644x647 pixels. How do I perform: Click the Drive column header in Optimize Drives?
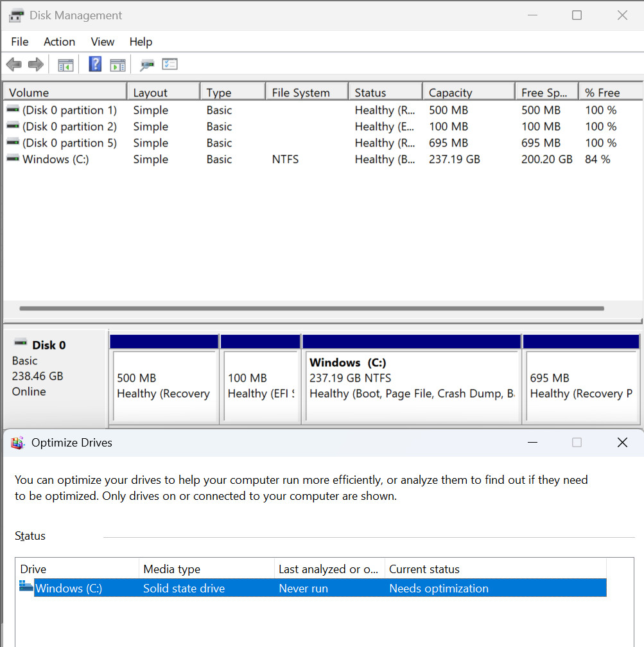click(77, 569)
